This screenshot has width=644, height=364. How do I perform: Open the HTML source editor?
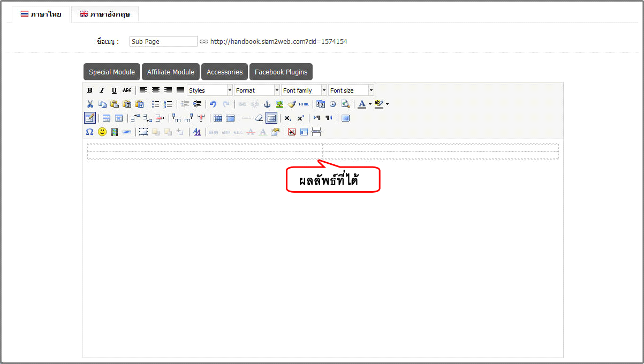tap(304, 104)
